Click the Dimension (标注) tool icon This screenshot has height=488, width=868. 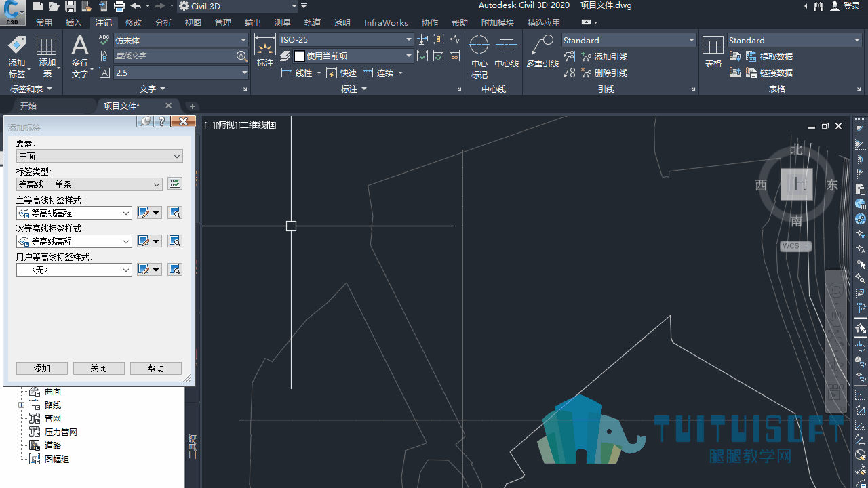[264, 52]
